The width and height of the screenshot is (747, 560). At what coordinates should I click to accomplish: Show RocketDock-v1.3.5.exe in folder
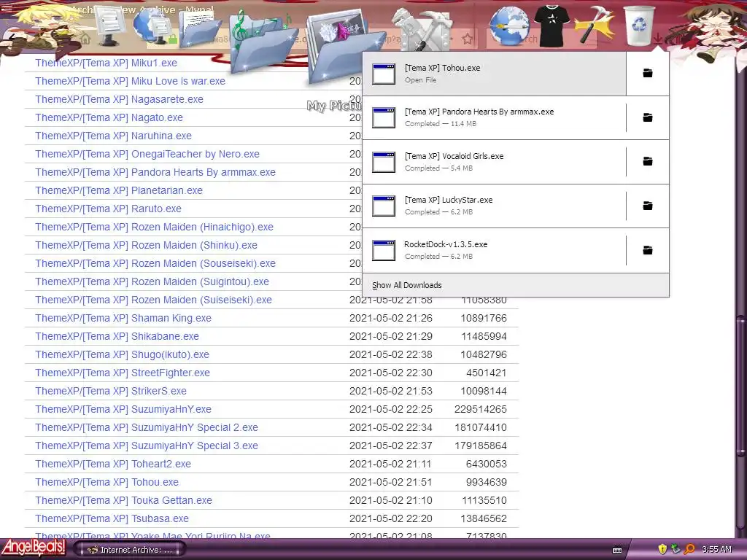point(648,250)
